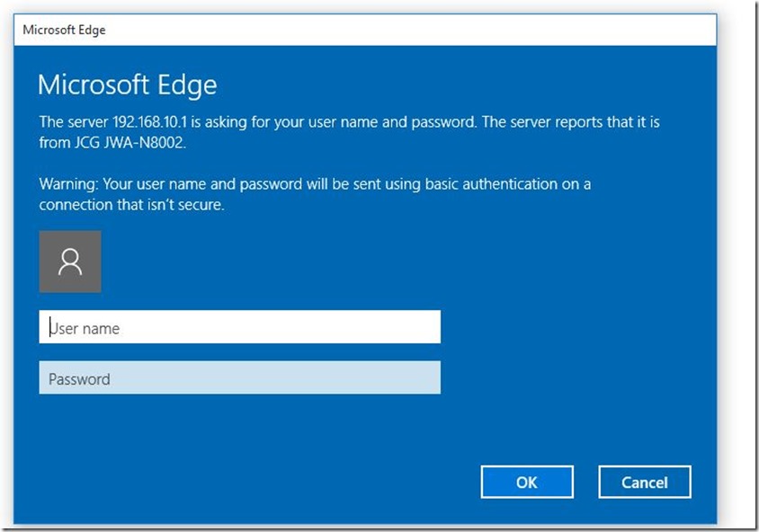The width and height of the screenshot is (759, 532).
Task: Click "asking for your user name and password" text
Action: (340, 122)
